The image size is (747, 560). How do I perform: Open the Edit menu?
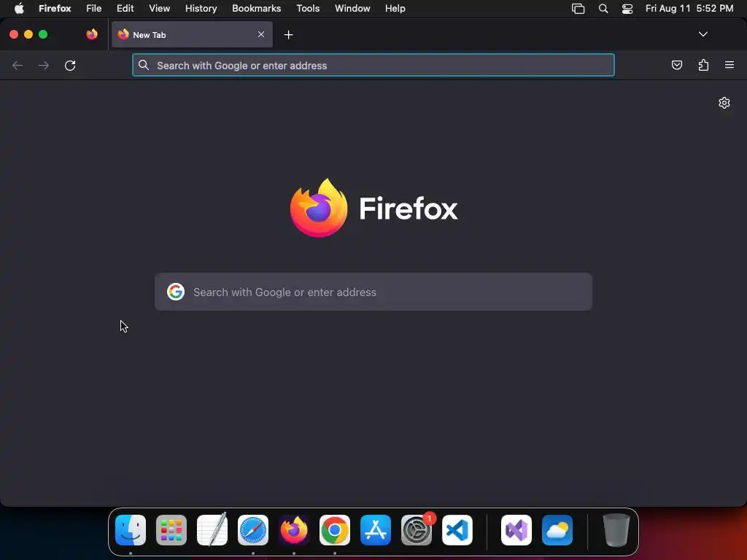(x=125, y=8)
